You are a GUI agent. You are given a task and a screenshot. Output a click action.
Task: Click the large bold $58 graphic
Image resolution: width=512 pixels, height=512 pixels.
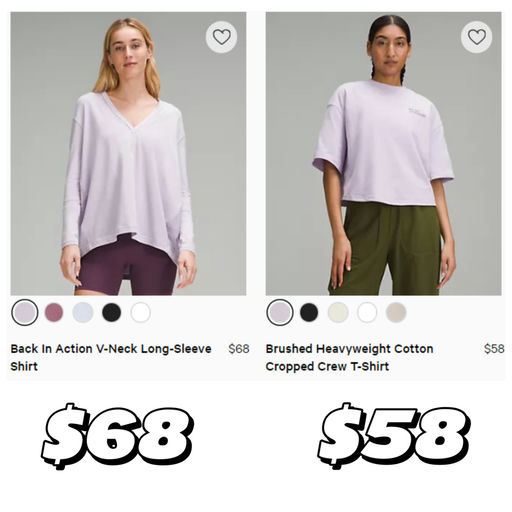pyautogui.click(x=394, y=436)
